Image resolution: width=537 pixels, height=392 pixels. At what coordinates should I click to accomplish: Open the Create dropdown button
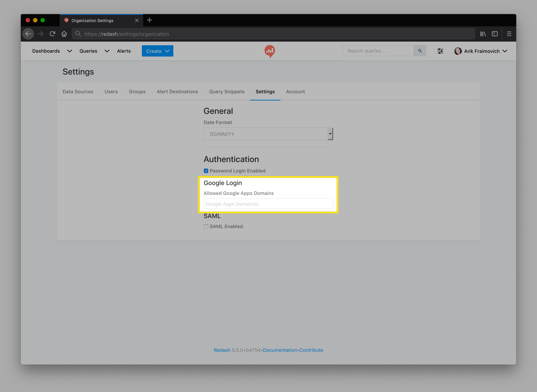click(x=158, y=51)
